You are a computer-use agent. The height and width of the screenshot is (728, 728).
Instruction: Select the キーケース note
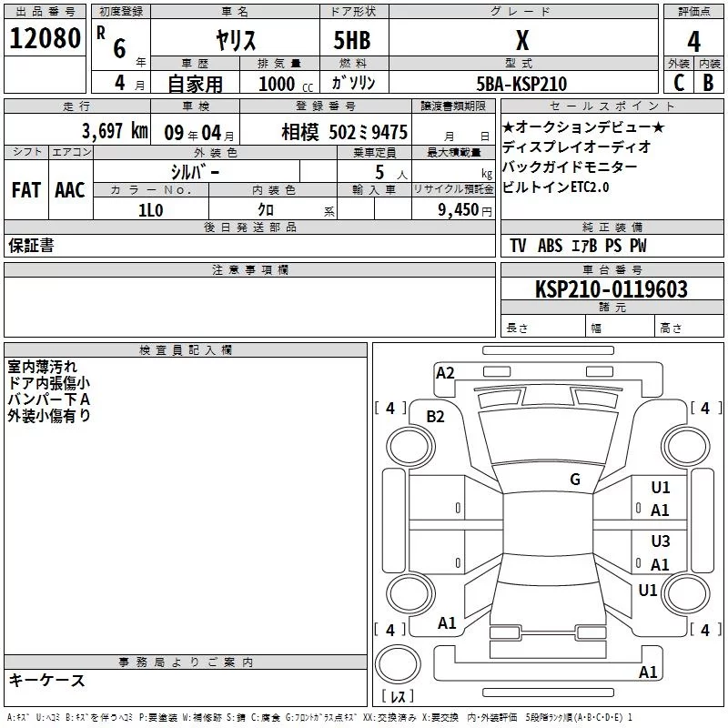coord(47,680)
